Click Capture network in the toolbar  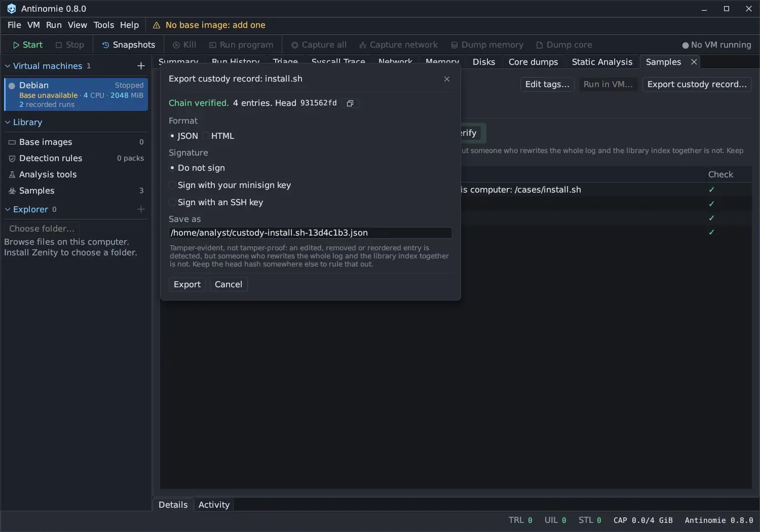[x=398, y=45]
